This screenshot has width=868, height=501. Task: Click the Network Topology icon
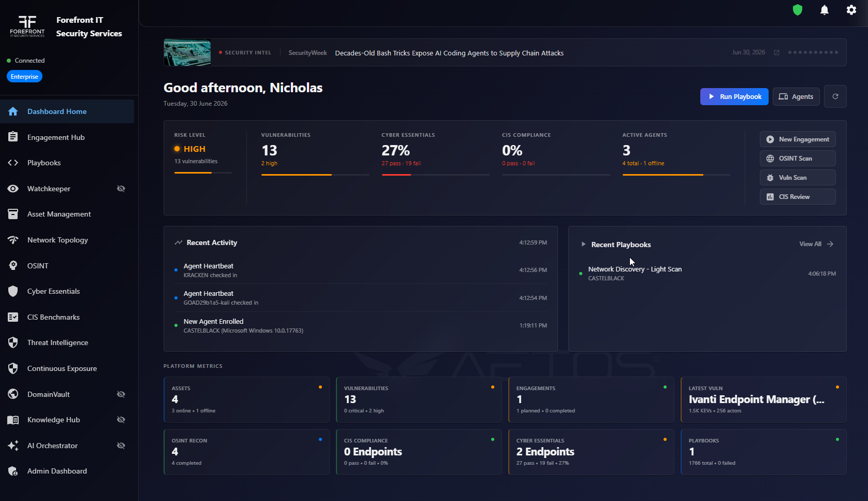point(13,240)
